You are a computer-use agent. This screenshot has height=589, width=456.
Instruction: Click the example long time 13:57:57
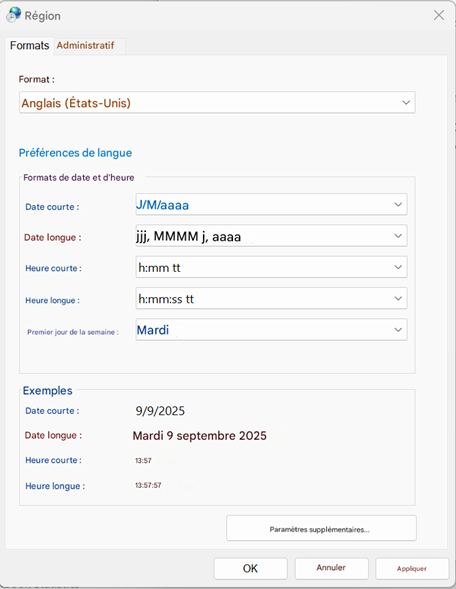pyautogui.click(x=148, y=485)
